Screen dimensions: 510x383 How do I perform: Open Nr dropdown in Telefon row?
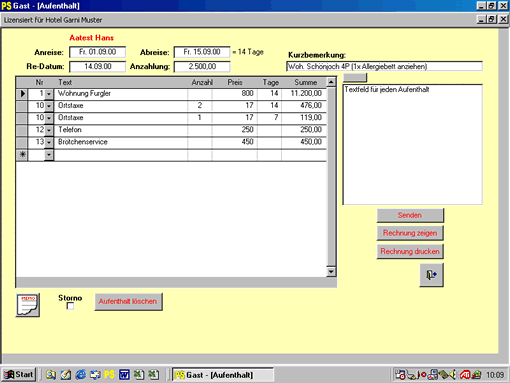pos(49,130)
